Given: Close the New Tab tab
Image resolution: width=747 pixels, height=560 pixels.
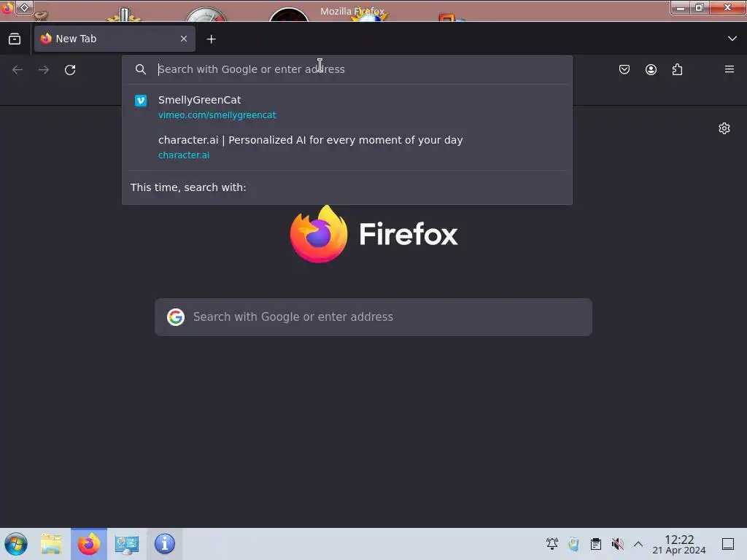Looking at the screenshot, I should pyautogui.click(x=184, y=39).
